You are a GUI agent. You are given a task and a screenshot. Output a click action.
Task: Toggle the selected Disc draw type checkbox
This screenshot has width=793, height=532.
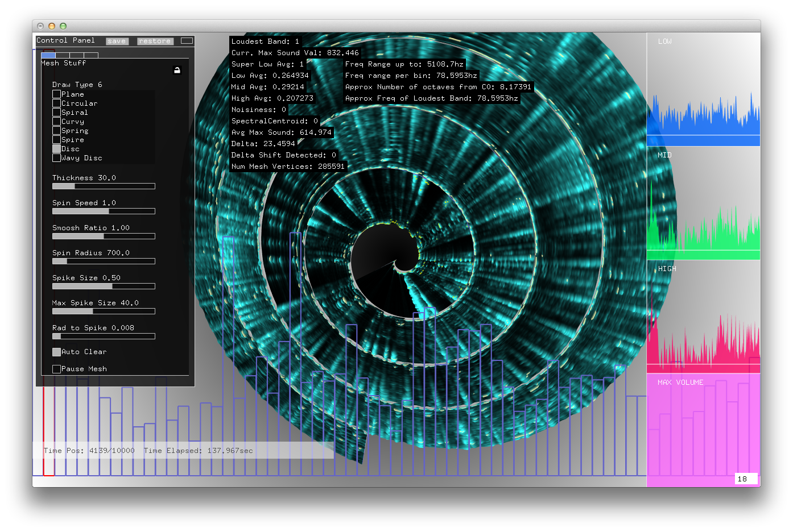click(x=56, y=149)
